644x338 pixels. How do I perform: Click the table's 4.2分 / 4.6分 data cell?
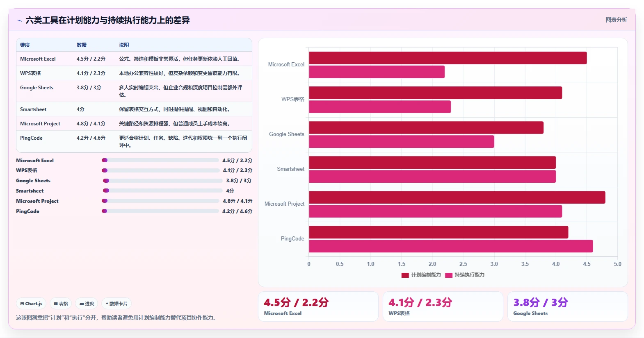[x=91, y=138]
